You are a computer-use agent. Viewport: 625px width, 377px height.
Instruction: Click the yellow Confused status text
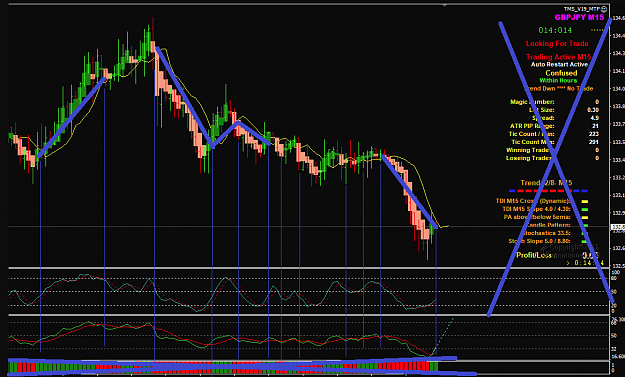pos(561,73)
